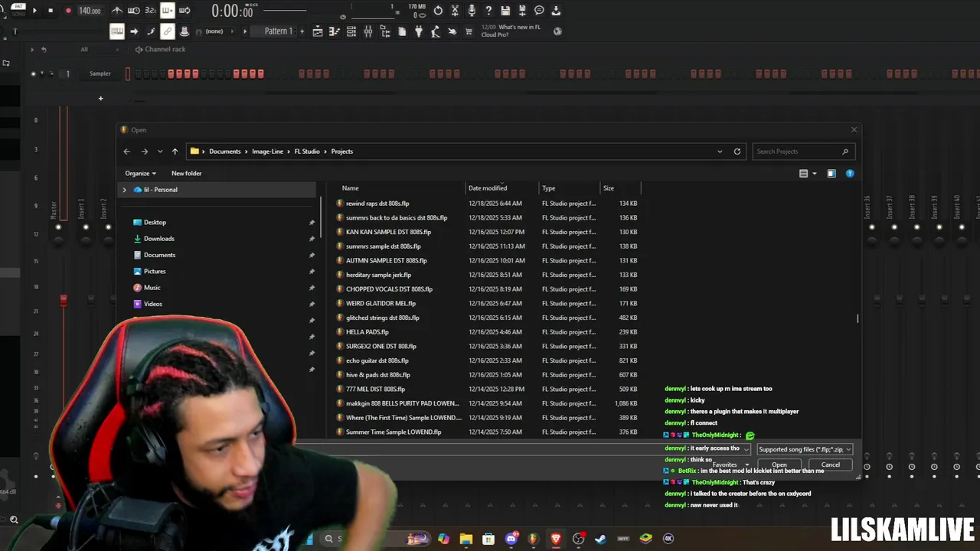Toggle the metronome icon
The image size is (980, 551).
117,10
